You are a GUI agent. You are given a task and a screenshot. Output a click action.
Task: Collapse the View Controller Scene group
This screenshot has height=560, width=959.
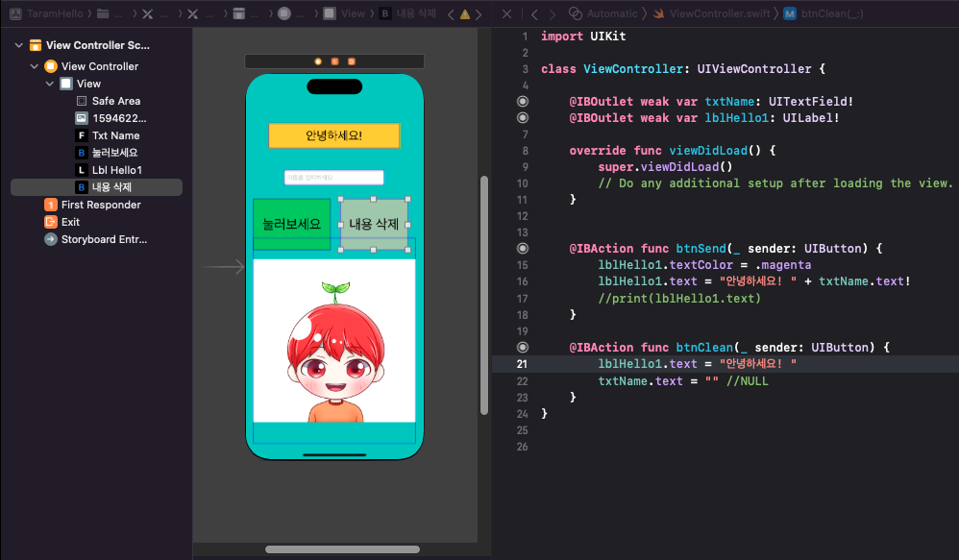[x=19, y=45]
